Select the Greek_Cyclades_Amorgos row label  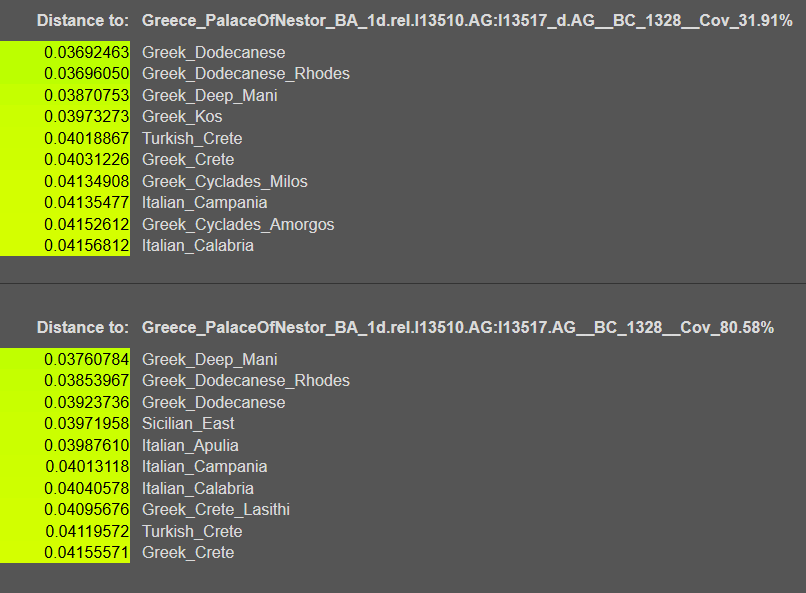(238, 225)
